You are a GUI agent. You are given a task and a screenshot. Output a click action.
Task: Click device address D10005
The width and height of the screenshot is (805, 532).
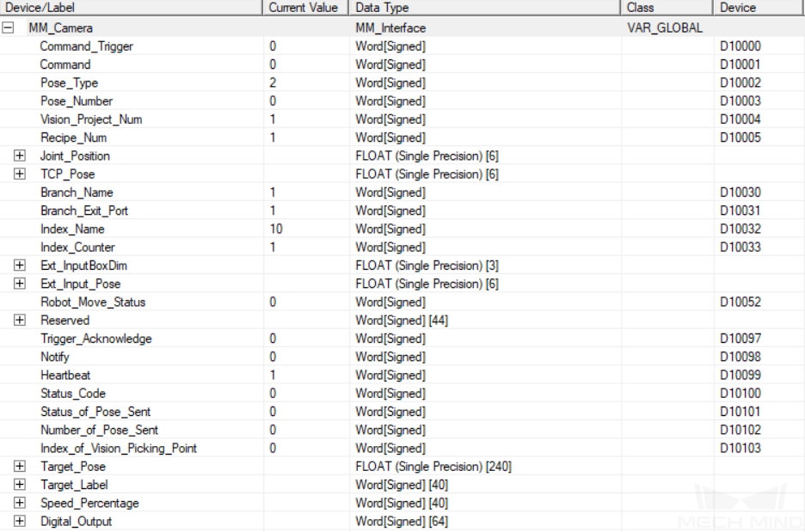click(x=740, y=138)
